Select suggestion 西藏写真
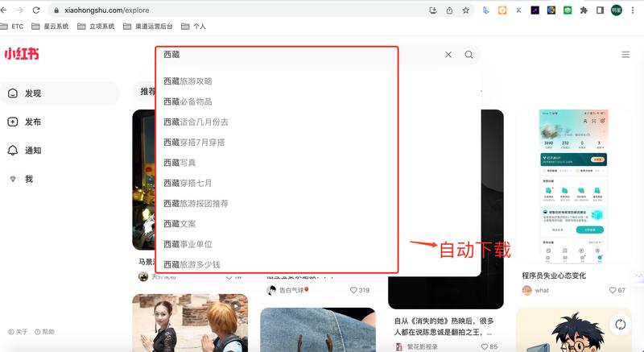 click(x=180, y=163)
